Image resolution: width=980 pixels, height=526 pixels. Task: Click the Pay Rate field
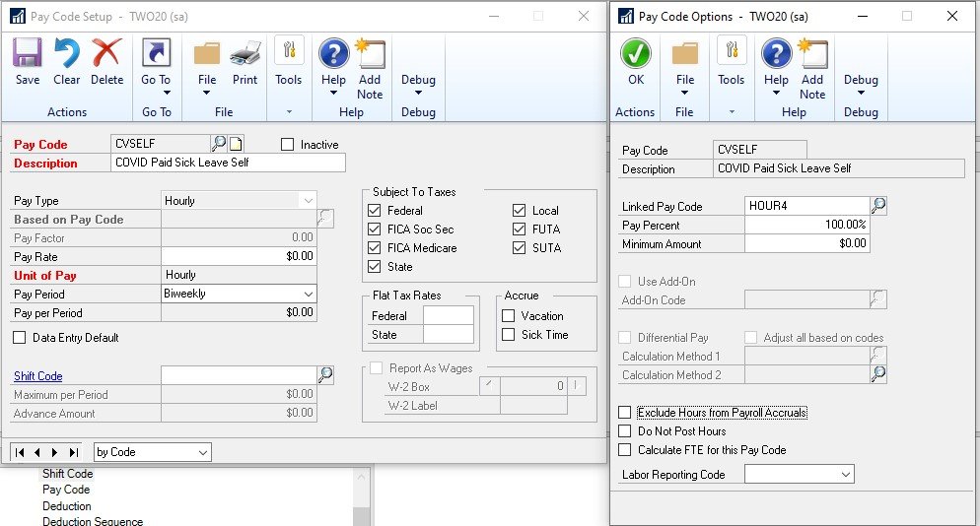[239, 256]
